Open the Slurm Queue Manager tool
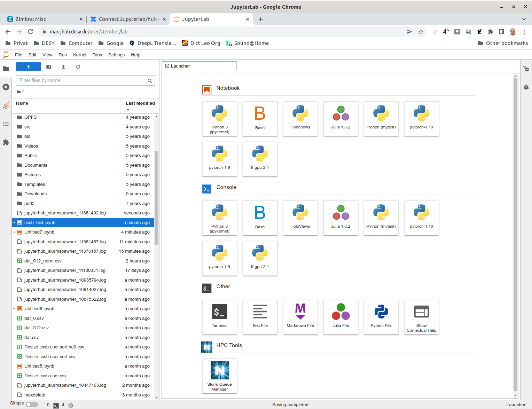 pos(219,376)
